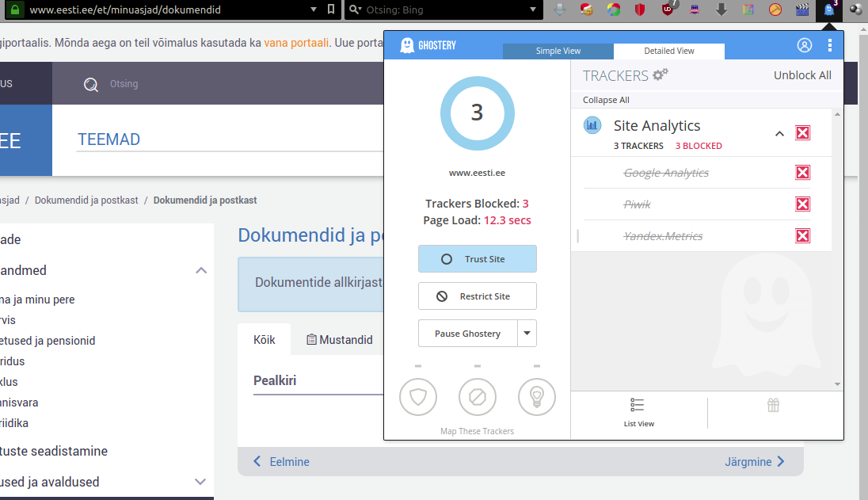Enable the smart blocking lightbulb icon

pos(536,397)
